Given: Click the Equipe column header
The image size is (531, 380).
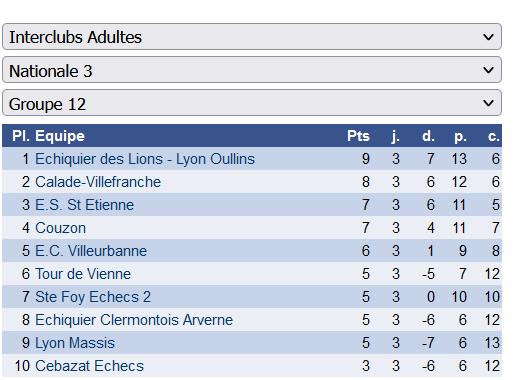Looking at the screenshot, I should tap(60, 136).
